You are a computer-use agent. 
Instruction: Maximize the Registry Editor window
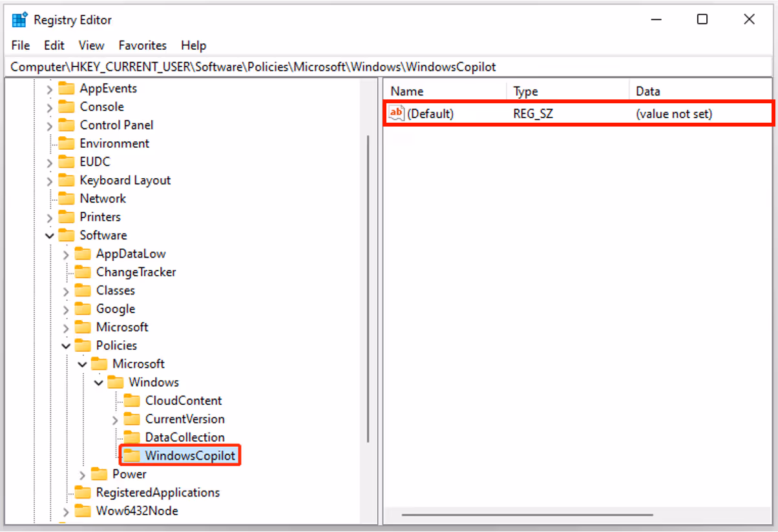[702, 19]
